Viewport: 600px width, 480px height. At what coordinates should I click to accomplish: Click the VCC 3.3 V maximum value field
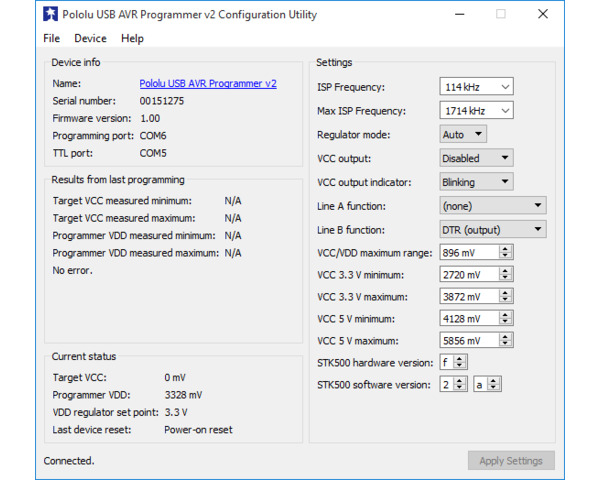click(x=470, y=297)
